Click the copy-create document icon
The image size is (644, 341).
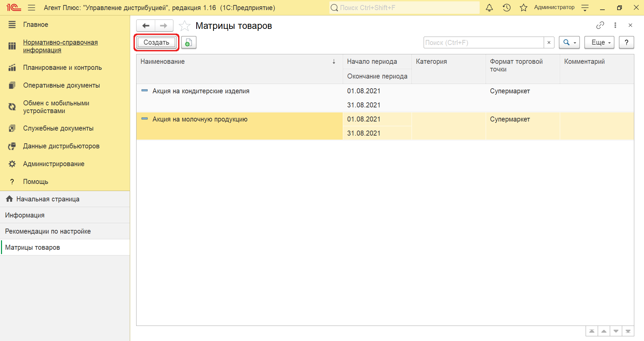click(189, 43)
